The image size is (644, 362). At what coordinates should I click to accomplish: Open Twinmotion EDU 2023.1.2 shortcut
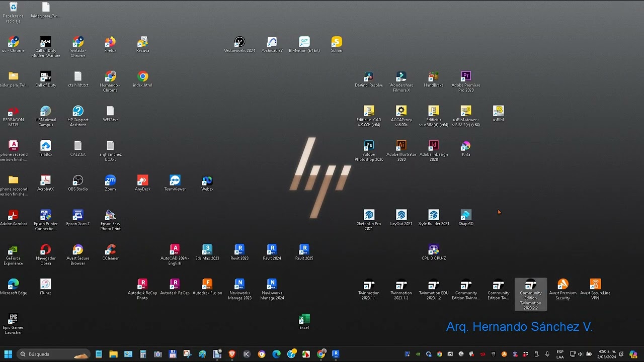click(434, 290)
